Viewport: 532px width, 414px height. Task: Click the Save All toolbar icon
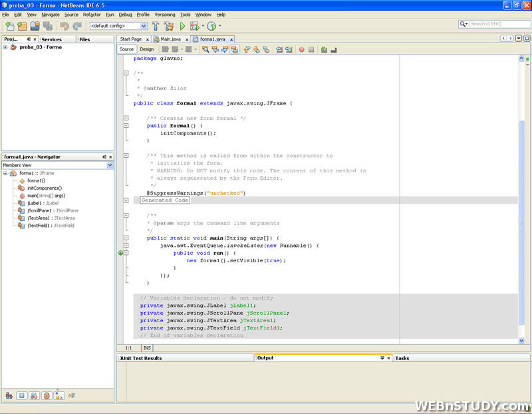[x=48, y=26]
